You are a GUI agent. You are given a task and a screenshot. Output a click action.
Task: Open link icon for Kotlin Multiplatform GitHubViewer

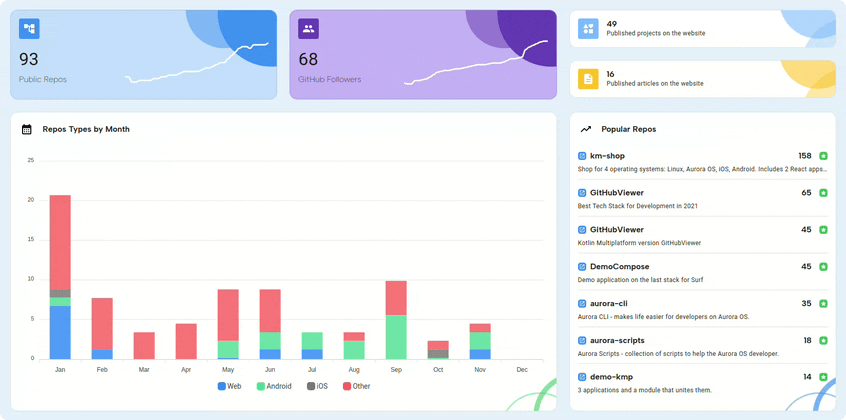click(582, 230)
